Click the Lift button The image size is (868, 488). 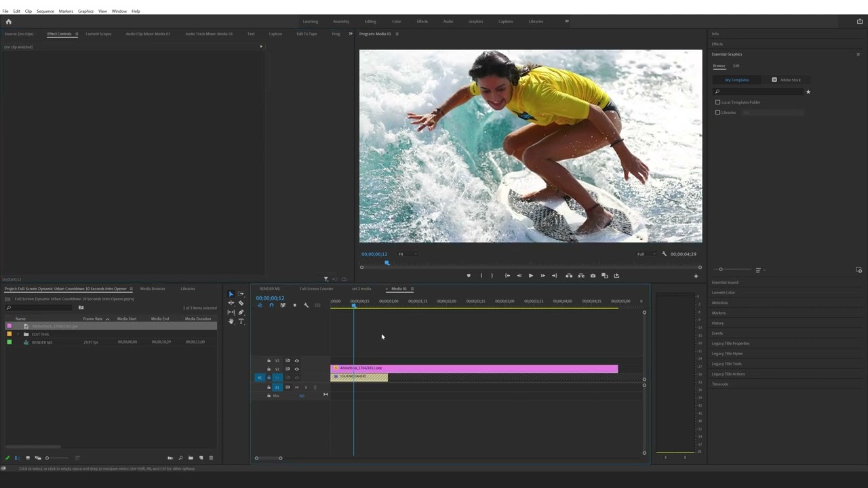[x=569, y=276]
